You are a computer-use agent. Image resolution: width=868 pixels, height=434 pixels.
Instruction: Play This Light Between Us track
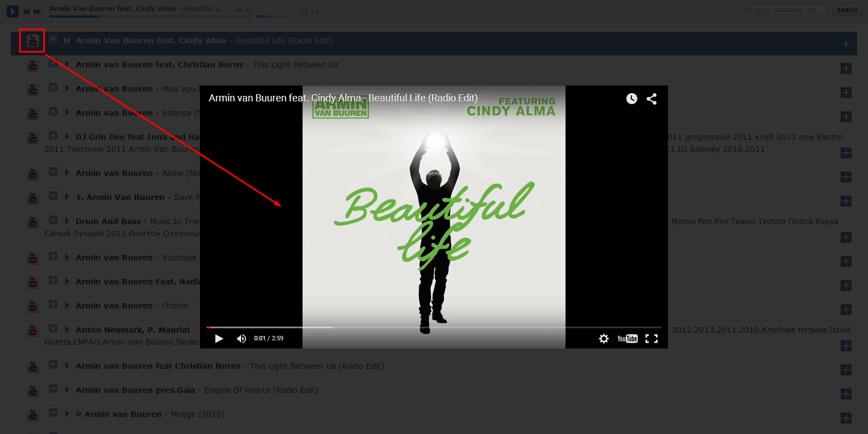(x=67, y=65)
